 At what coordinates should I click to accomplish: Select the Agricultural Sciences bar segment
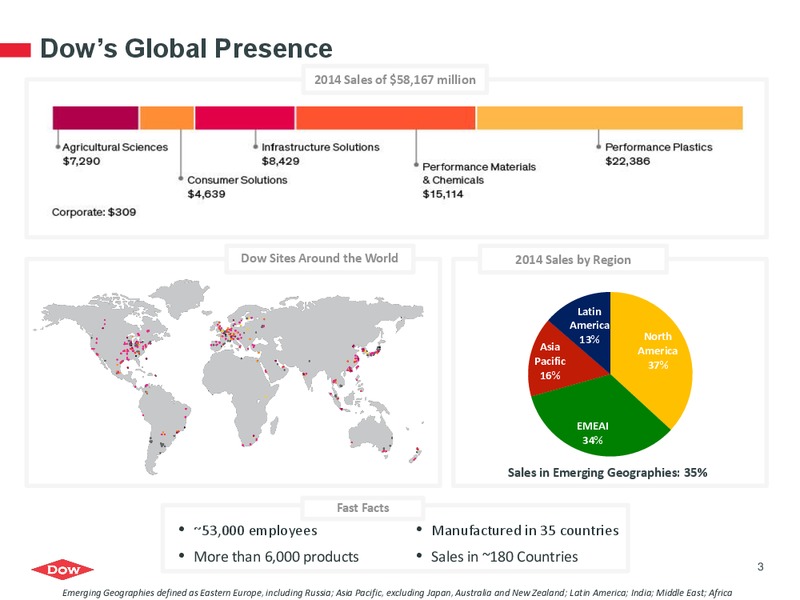click(x=95, y=118)
